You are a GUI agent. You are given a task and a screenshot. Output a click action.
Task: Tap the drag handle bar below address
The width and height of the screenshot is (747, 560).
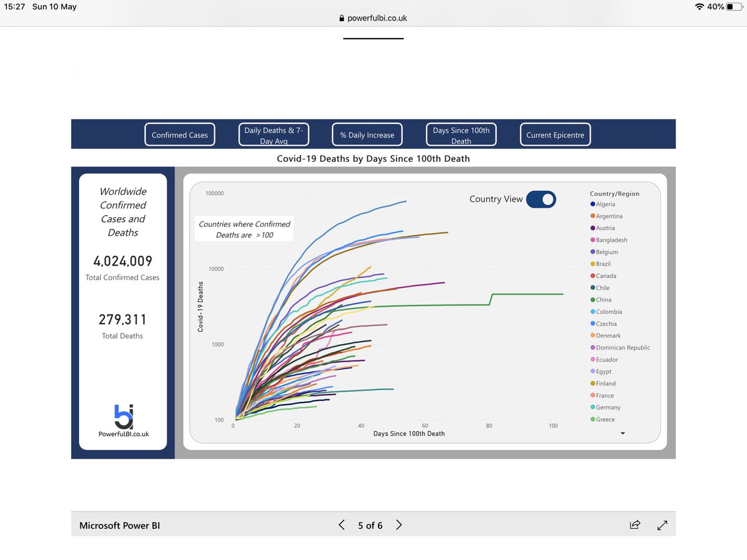pyautogui.click(x=374, y=39)
